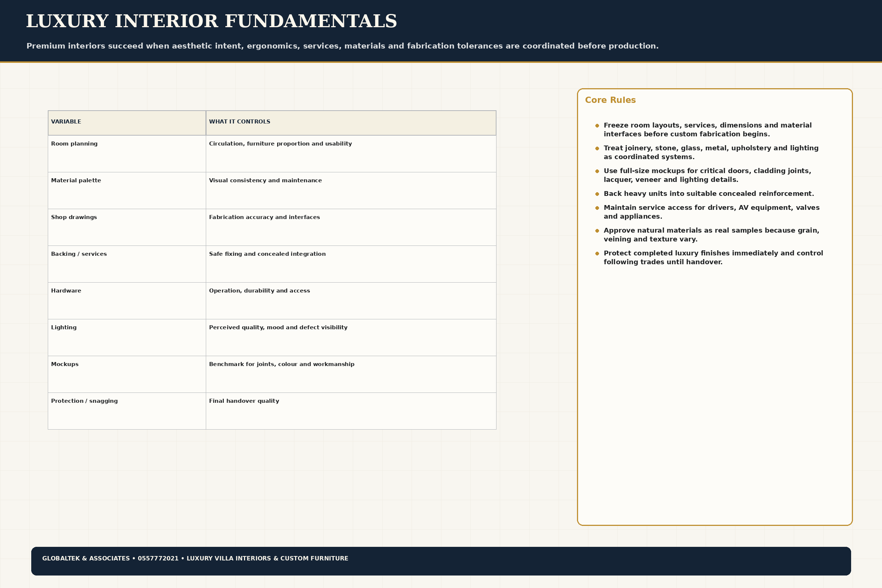Click the rule starting 'Maintain service access'
The height and width of the screenshot is (588, 882).
click(711, 212)
